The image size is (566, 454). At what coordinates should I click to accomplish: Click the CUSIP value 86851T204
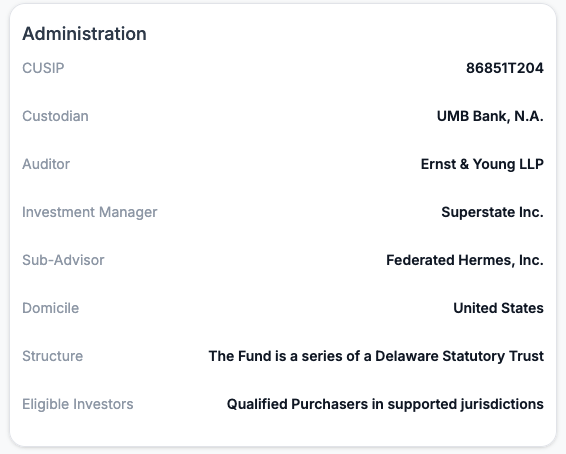point(505,68)
